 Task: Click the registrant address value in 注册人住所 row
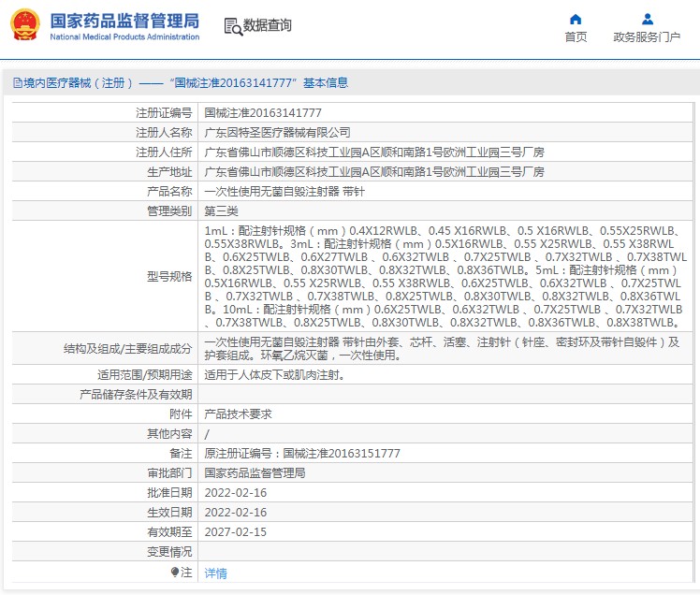[374, 152]
